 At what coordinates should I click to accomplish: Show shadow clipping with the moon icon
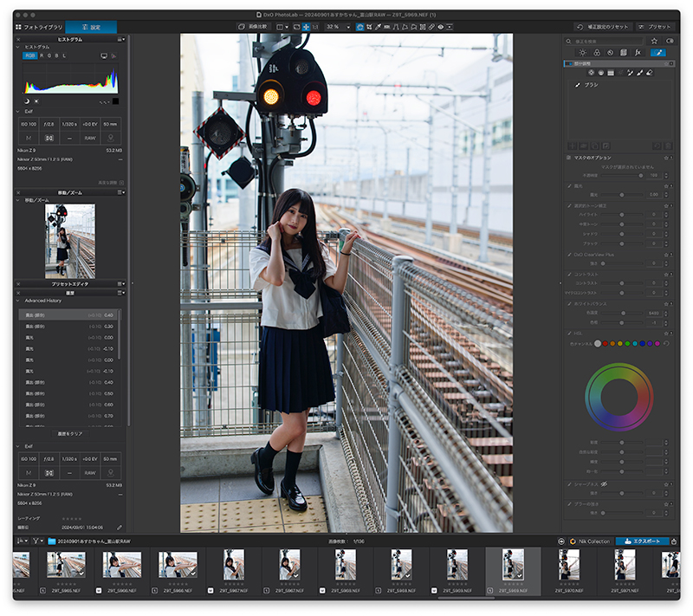[26, 101]
